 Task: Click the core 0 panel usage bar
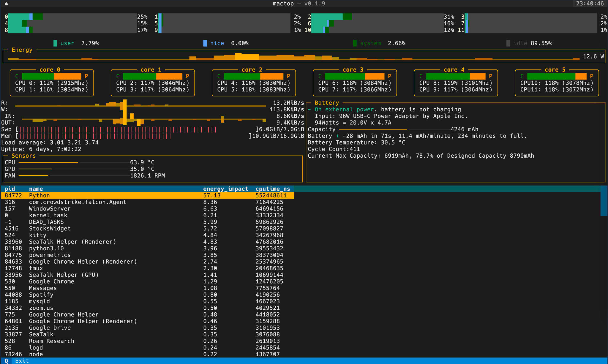click(51, 76)
